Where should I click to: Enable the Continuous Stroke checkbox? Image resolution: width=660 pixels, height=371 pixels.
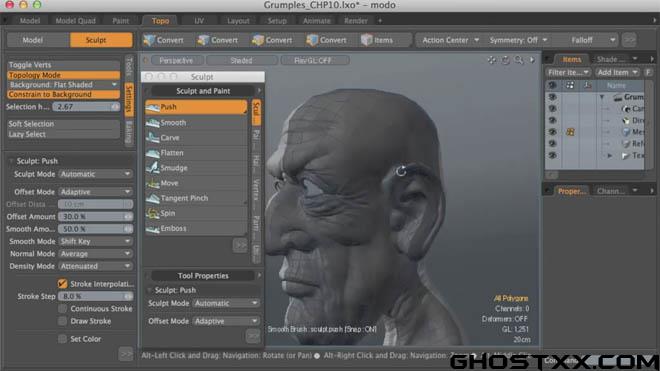click(x=62, y=309)
